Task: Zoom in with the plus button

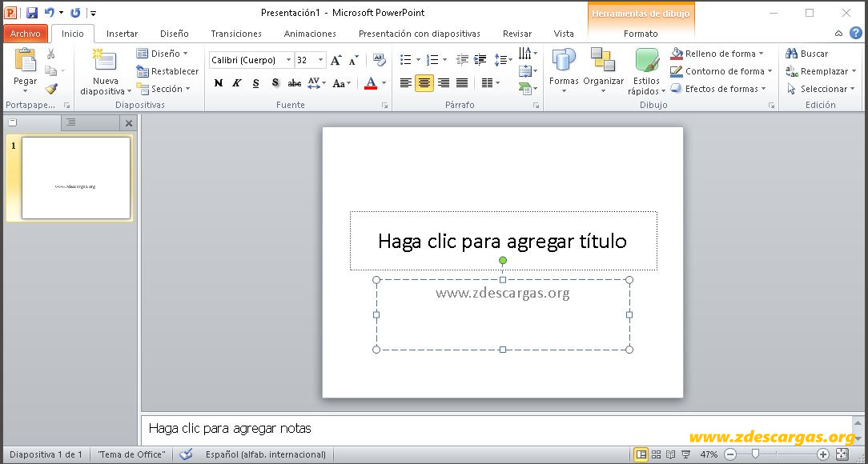Action: 822,454
